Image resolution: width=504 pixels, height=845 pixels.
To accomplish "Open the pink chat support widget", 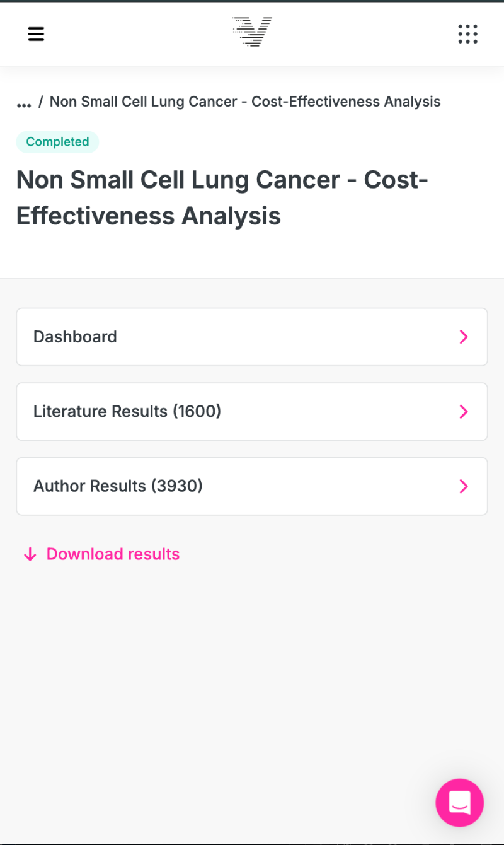I will tap(459, 802).
